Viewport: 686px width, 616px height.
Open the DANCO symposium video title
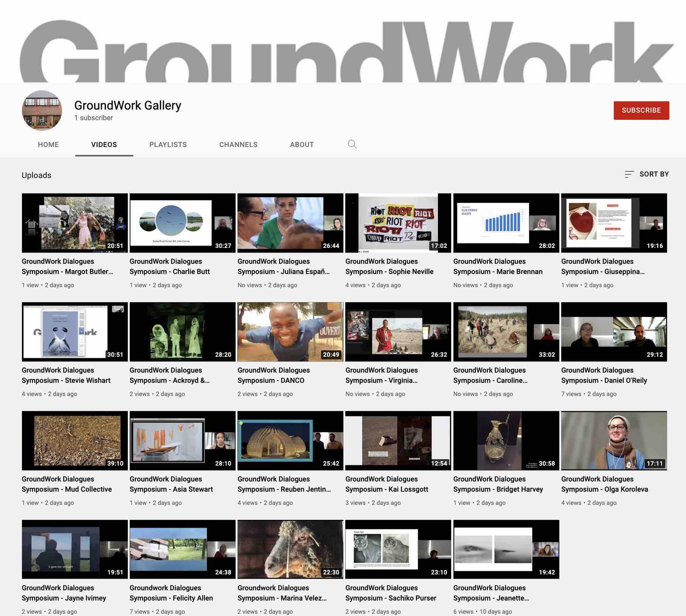point(274,375)
